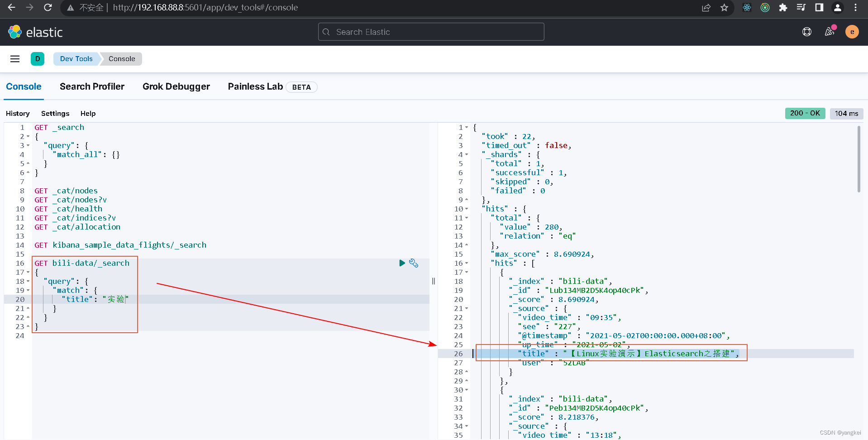The width and height of the screenshot is (868, 440).
Task: Open the media control playlist icon
Action: pos(801,8)
